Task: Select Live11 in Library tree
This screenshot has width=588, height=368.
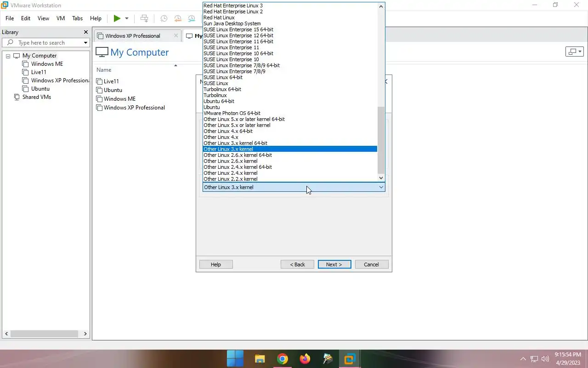Action: tap(39, 72)
